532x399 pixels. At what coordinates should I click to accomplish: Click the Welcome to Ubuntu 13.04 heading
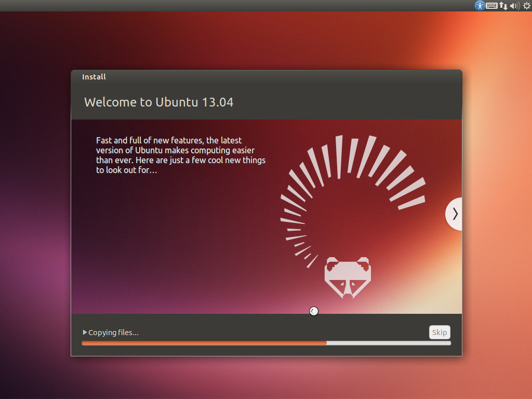click(x=159, y=102)
